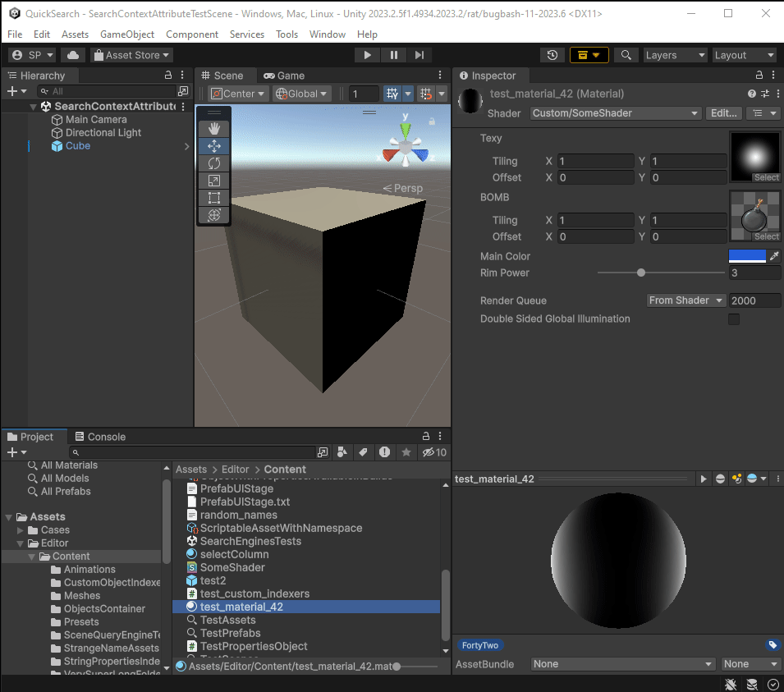The height and width of the screenshot is (692, 784).
Task: Open the Undo History icon
Action: [552, 55]
